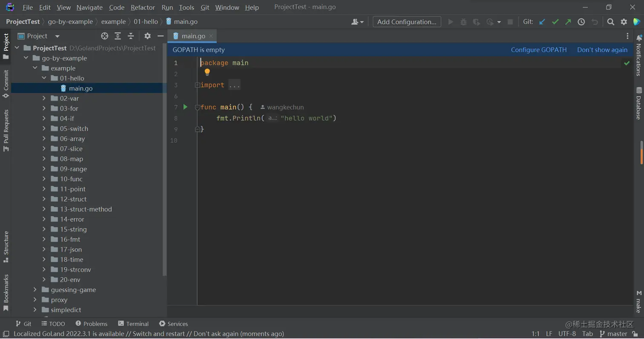This screenshot has height=339, width=644.
Task: Click the JetBrains Toolbox icon at top right
Action: pyautogui.click(x=637, y=22)
